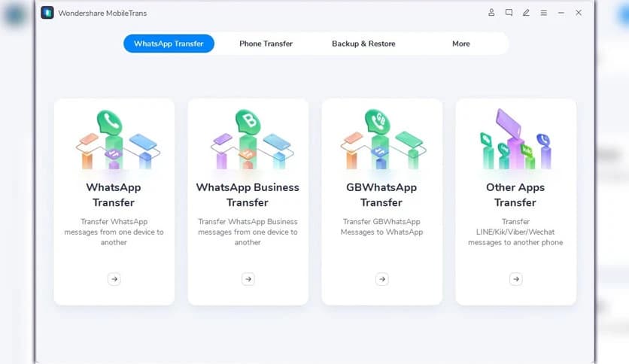629x364 pixels.
Task: Close the MobileTrans window
Action: [x=579, y=13]
